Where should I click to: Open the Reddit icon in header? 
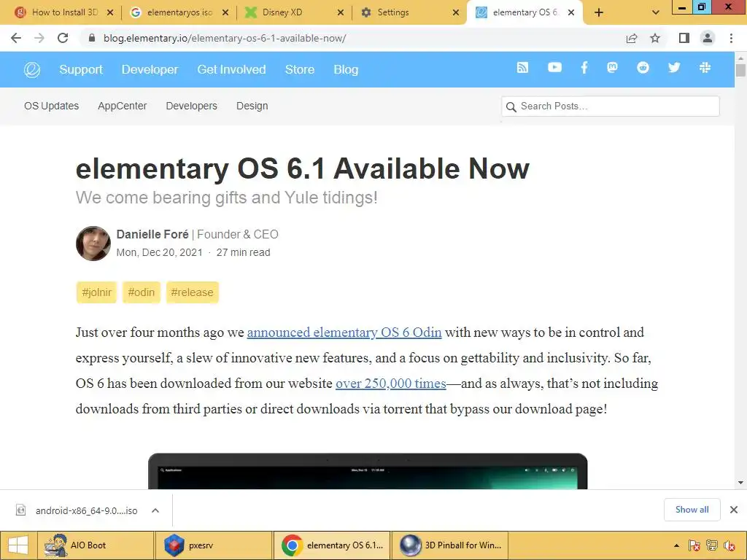pyautogui.click(x=643, y=68)
